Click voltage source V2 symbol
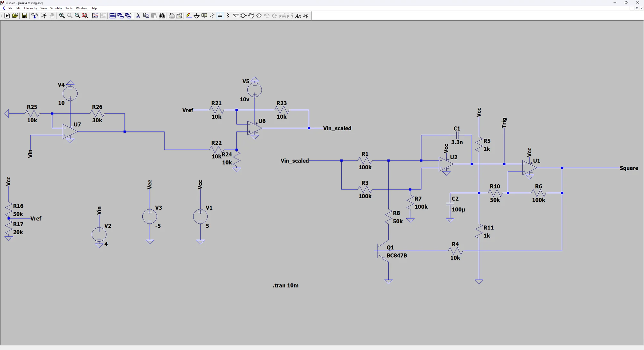This screenshot has width=644, height=350. 99,235
